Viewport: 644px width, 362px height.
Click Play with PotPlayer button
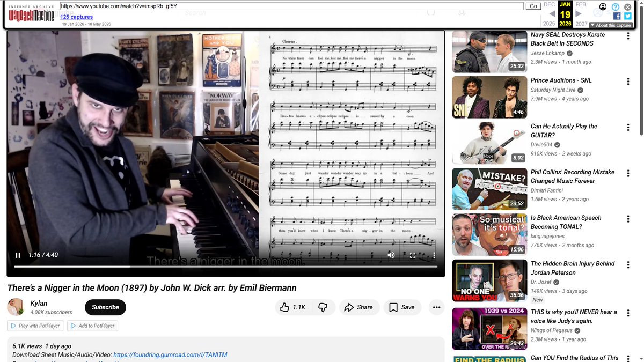tap(35, 326)
